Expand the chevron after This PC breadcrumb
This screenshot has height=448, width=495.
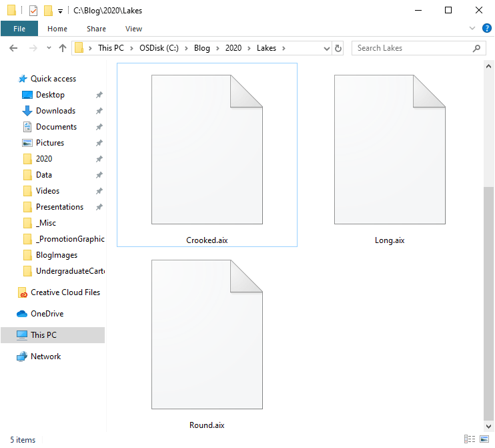click(x=131, y=48)
